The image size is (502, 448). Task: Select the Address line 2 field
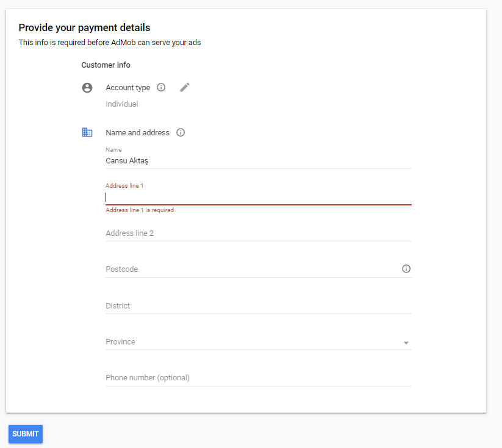[x=259, y=233]
